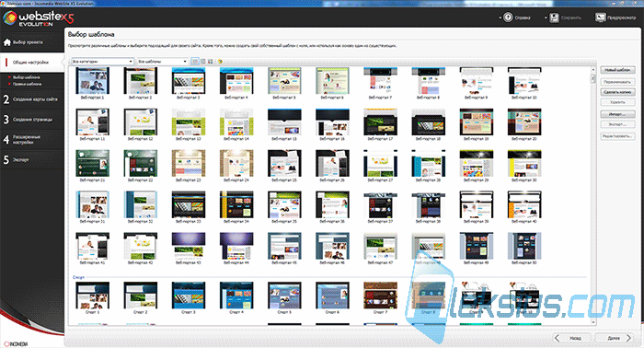644x348 pixels.
Task: Go to step 5 Экспорт
Action: pyautogui.click(x=32, y=159)
